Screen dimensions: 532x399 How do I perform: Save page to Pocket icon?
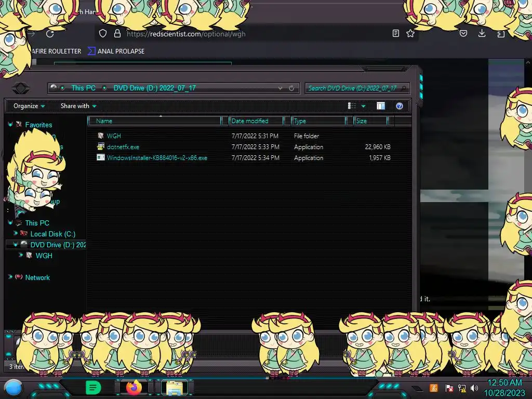tap(463, 33)
